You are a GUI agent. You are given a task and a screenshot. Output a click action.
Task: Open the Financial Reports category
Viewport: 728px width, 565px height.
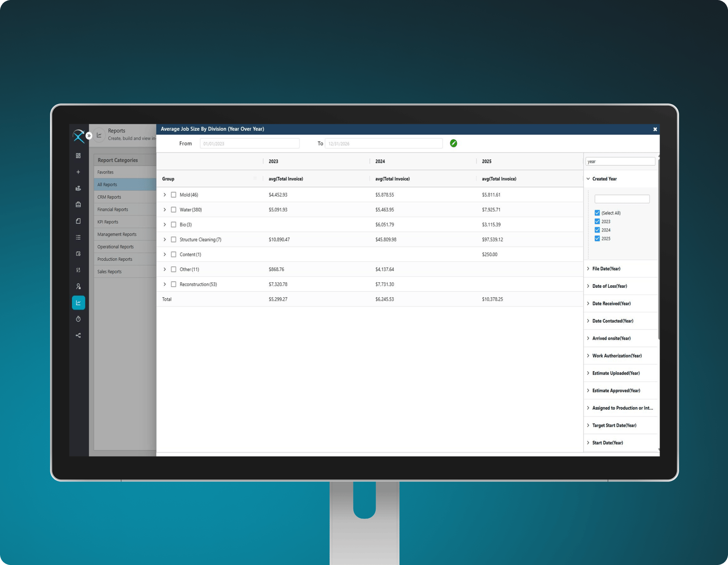point(113,209)
